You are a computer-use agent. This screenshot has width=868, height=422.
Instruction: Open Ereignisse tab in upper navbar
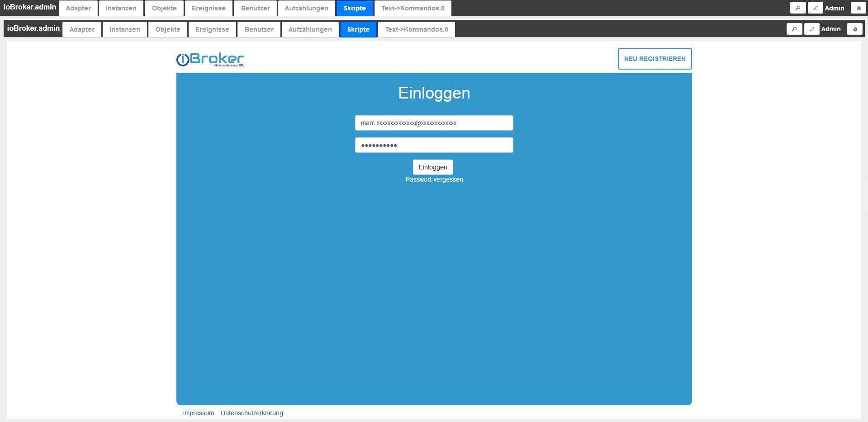(209, 8)
